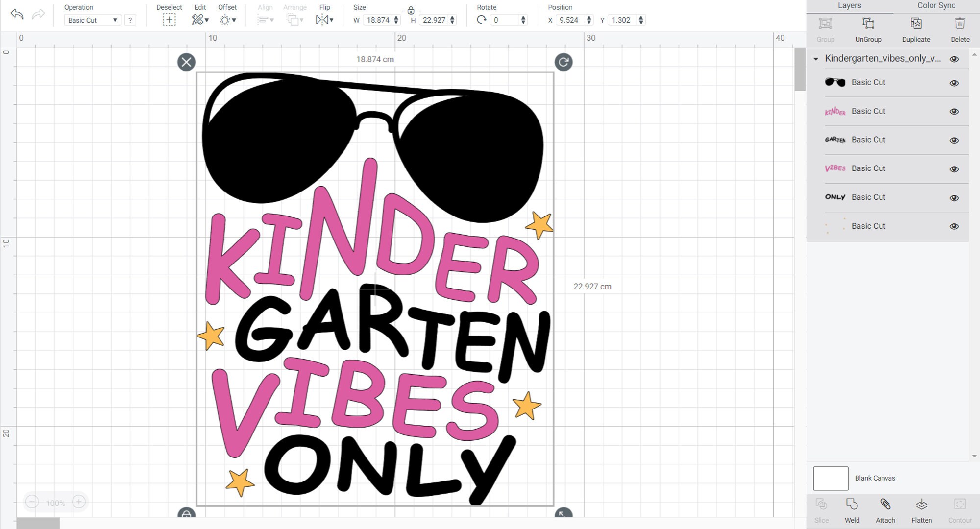Click the Undo arrow icon
The height and width of the screenshot is (529, 980).
17,14
